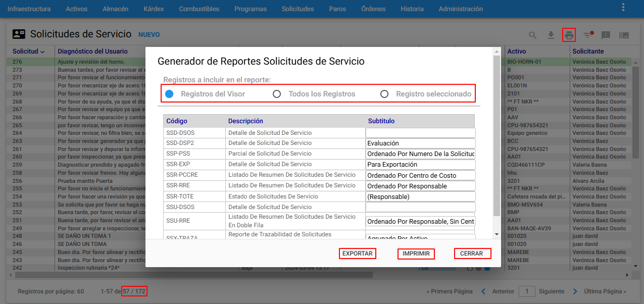Click the Solicitudes de Servicio card icon

pos(19,34)
